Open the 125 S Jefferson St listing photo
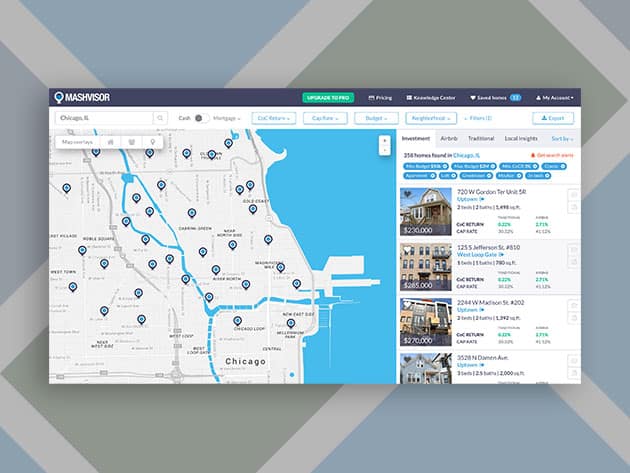This screenshot has height=473, width=630. [425, 264]
